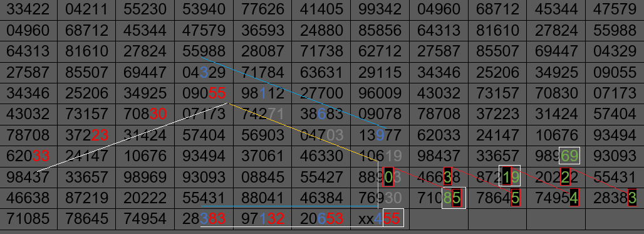Click the 71085 cell with boxed 85

coord(439,198)
